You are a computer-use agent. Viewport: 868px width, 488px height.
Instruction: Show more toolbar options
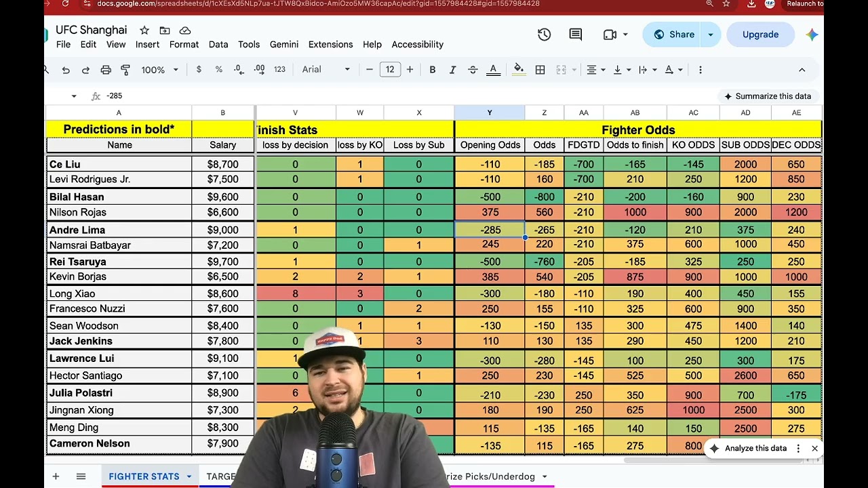[700, 70]
